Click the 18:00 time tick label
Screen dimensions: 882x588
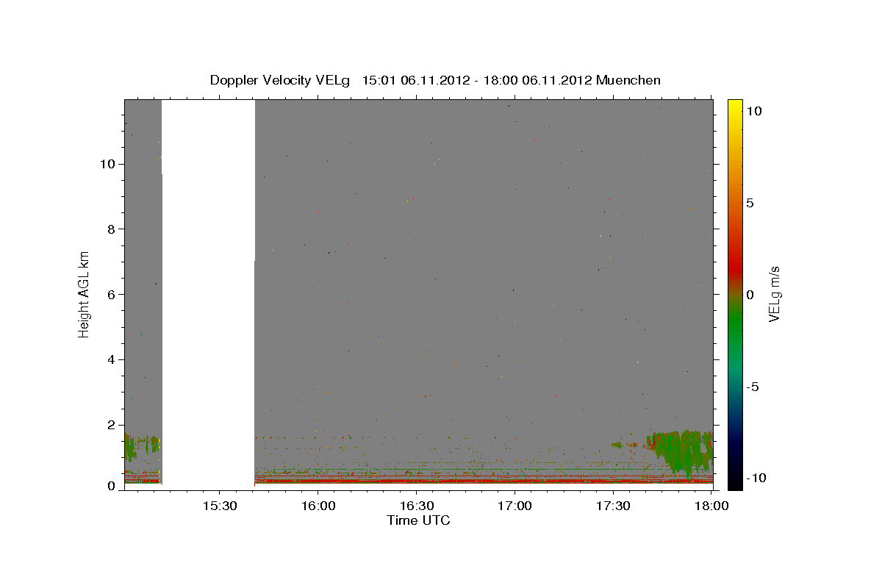click(711, 506)
